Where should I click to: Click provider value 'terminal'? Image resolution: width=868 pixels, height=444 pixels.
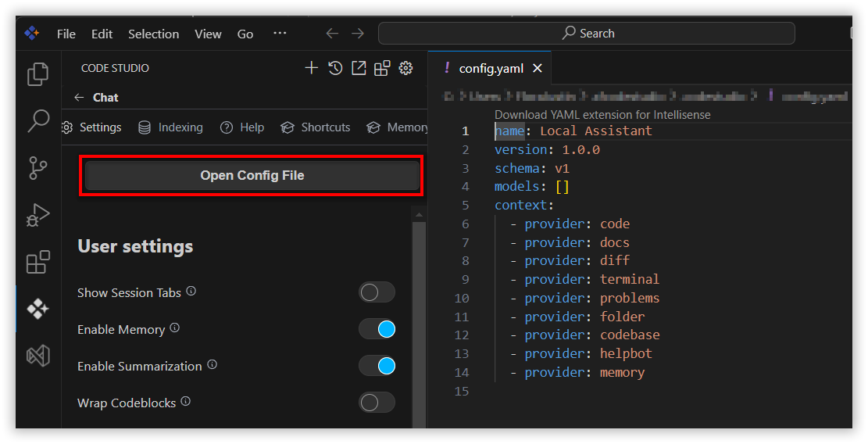tap(630, 280)
